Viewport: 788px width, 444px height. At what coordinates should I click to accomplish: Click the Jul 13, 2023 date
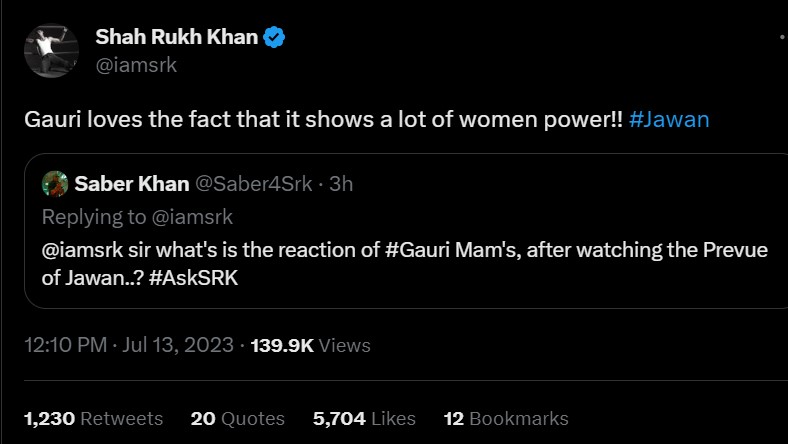pos(177,345)
